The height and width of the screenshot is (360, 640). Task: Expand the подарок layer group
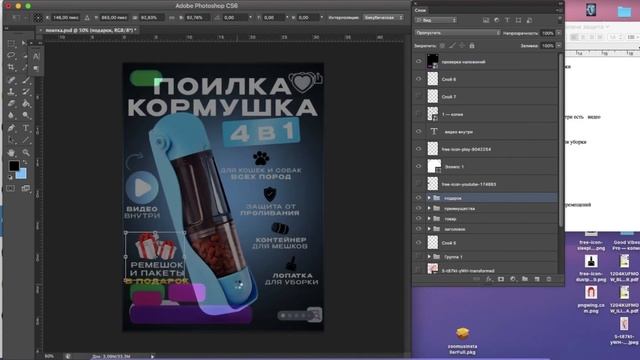429,198
